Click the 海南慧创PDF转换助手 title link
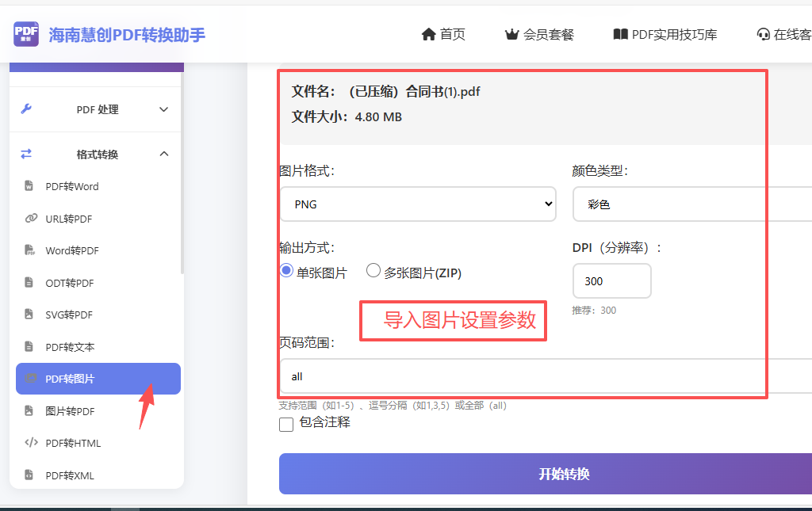 tap(127, 35)
